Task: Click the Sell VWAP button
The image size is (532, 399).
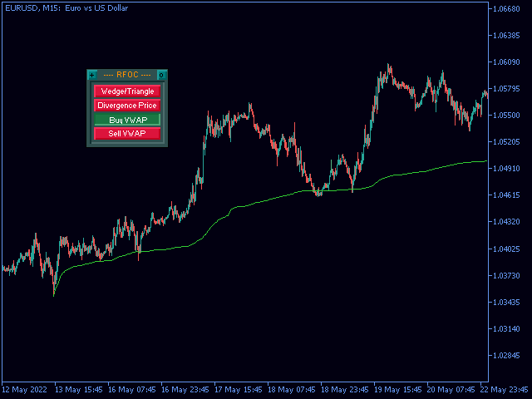Action: point(127,134)
